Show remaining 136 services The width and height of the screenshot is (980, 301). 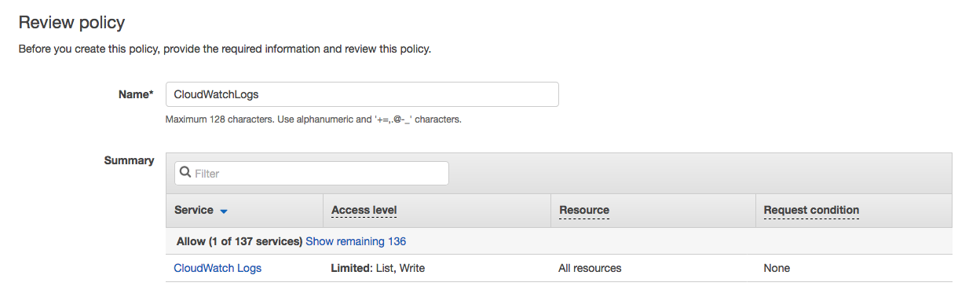tap(356, 241)
